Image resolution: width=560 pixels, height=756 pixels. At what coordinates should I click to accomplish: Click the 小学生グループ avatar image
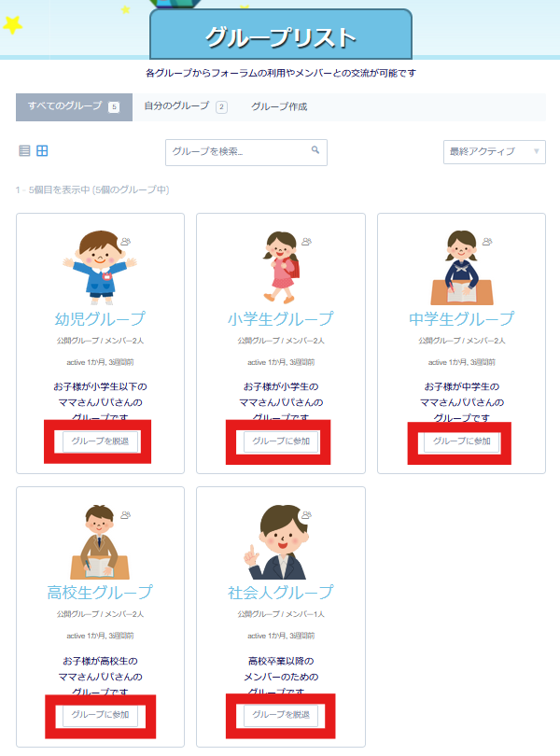280,266
